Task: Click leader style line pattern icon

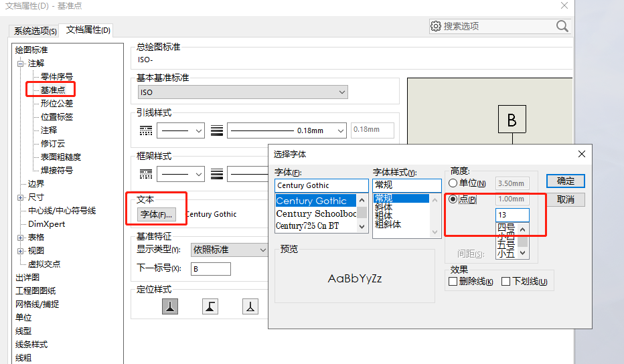Action: point(146,130)
